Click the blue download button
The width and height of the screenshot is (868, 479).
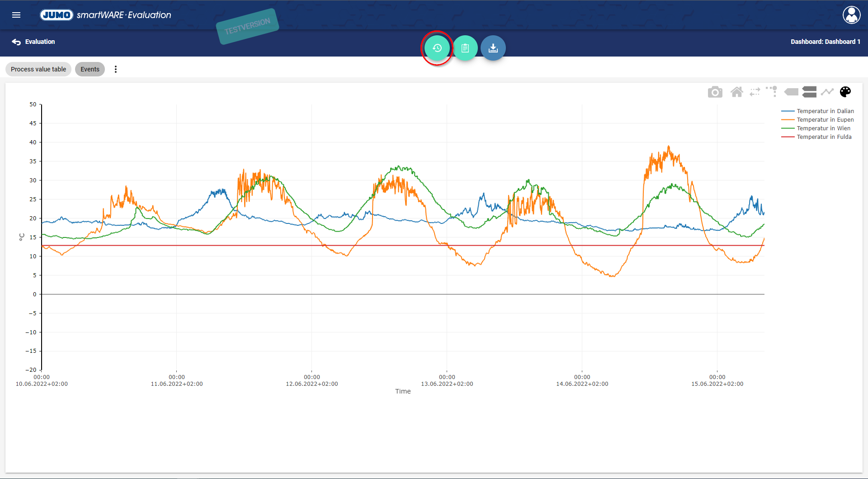coord(493,48)
